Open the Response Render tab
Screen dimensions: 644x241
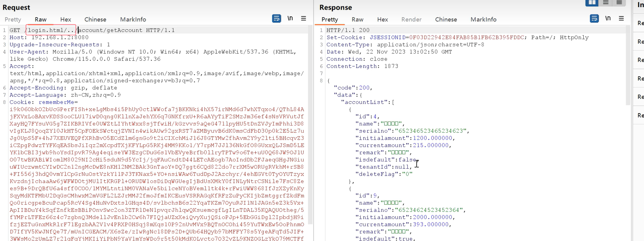click(x=411, y=20)
